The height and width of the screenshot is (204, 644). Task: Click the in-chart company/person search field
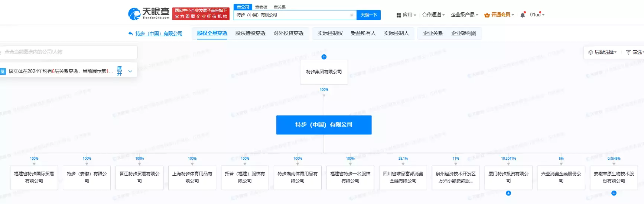point(69,52)
